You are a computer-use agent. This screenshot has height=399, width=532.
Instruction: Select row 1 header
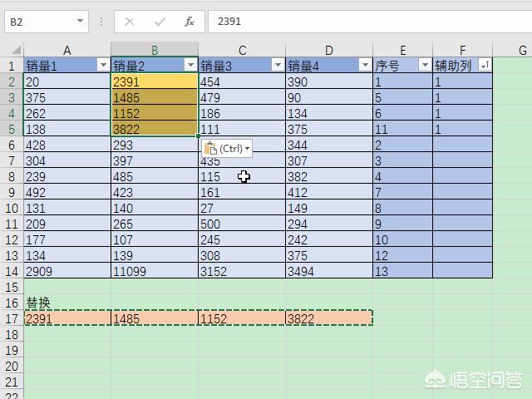tap(12, 66)
